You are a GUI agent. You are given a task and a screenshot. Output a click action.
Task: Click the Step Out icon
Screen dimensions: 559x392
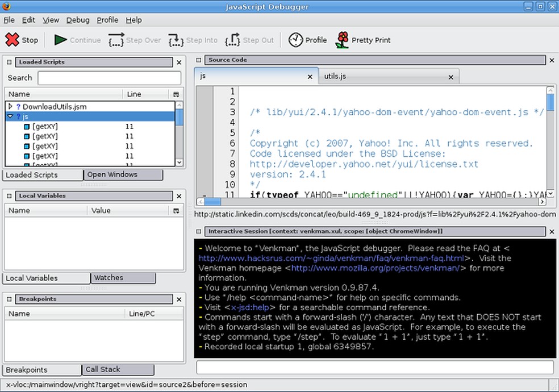(x=233, y=40)
